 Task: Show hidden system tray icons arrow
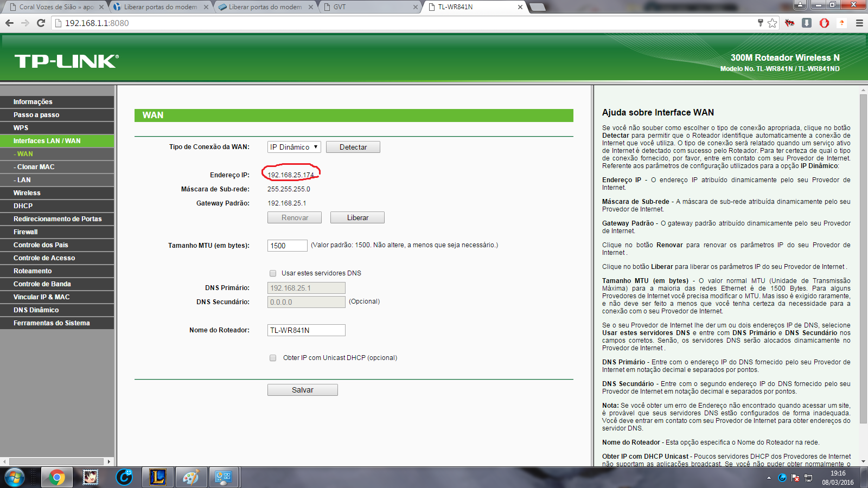pos(769,478)
